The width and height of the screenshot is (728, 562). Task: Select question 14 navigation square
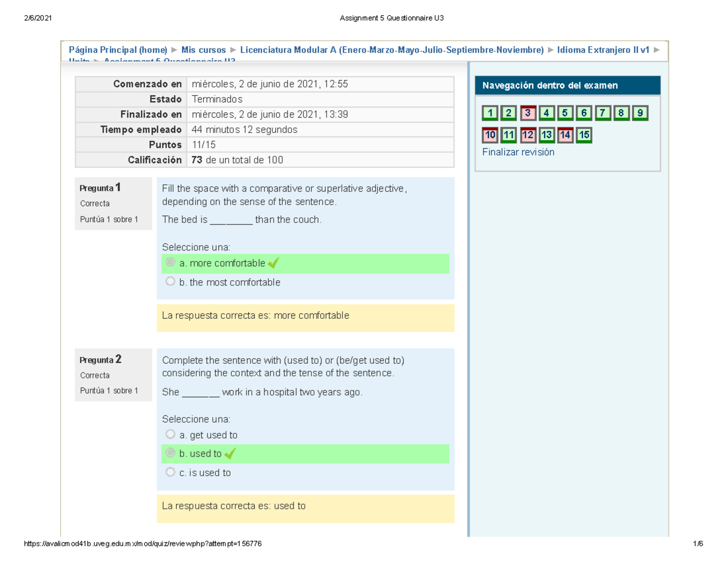(x=565, y=135)
